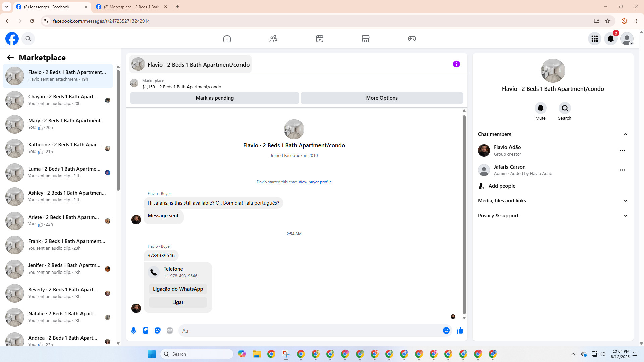The width and height of the screenshot is (644, 362).
Task: Open the Windows Start menu
Action: point(152,354)
